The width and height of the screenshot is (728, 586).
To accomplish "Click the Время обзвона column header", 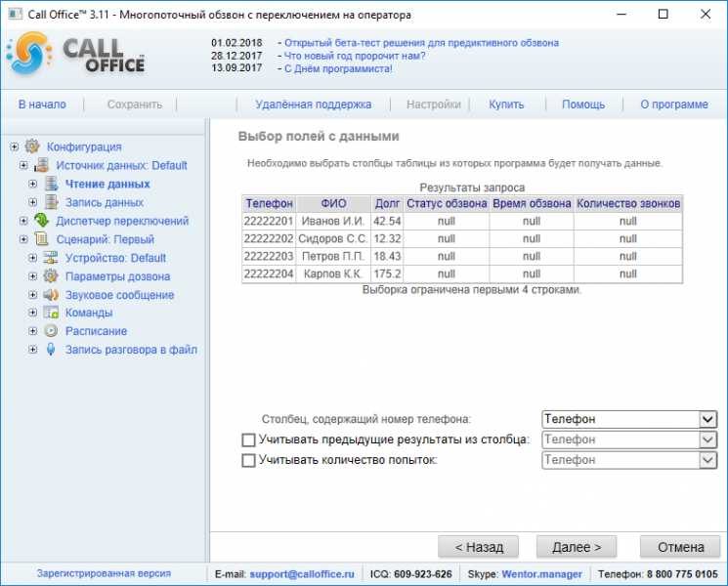I will click(x=532, y=203).
